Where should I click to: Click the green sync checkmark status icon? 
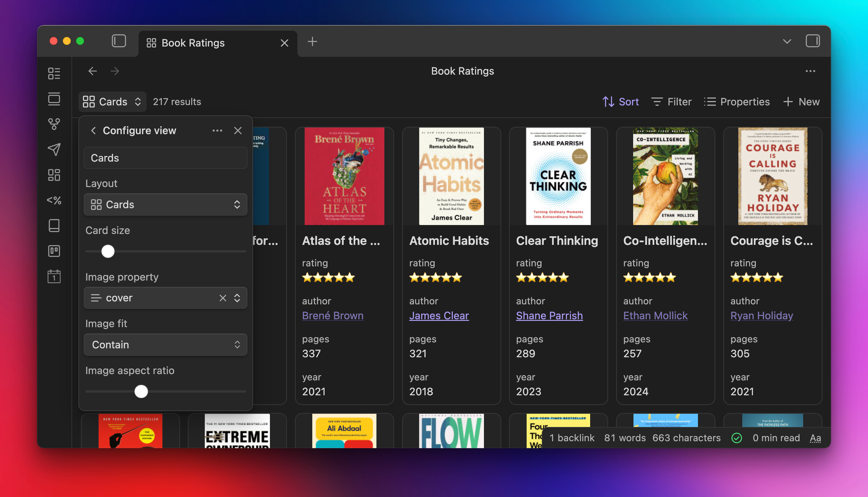tap(736, 438)
